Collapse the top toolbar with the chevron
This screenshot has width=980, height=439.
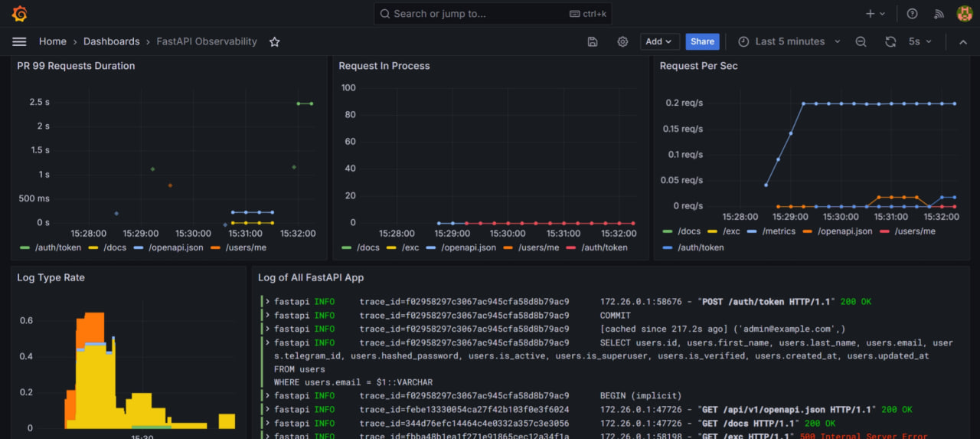963,41
